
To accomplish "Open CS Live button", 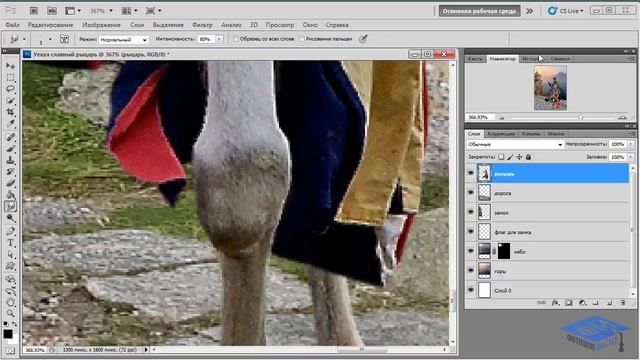I will tap(566, 11).
